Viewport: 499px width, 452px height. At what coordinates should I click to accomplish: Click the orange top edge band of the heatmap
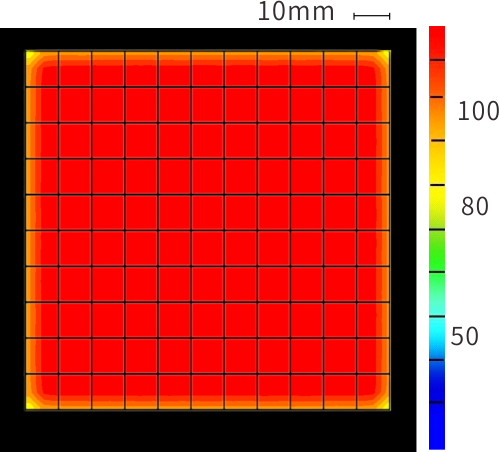[x=208, y=58]
